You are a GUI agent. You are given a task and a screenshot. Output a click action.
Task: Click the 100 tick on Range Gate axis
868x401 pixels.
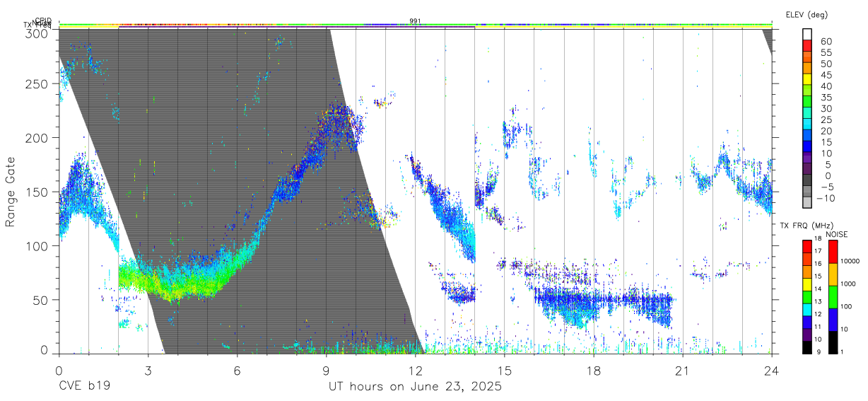(x=37, y=245)
